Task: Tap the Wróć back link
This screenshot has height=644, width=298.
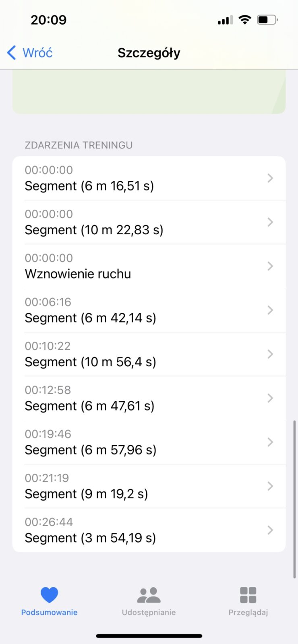Action: tap(37, 53)
